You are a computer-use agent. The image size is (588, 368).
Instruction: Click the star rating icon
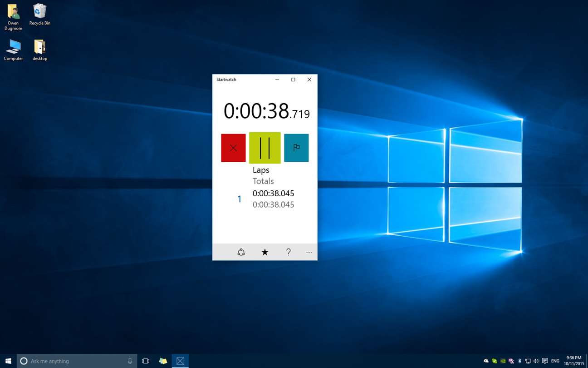(x=265, y=252)
